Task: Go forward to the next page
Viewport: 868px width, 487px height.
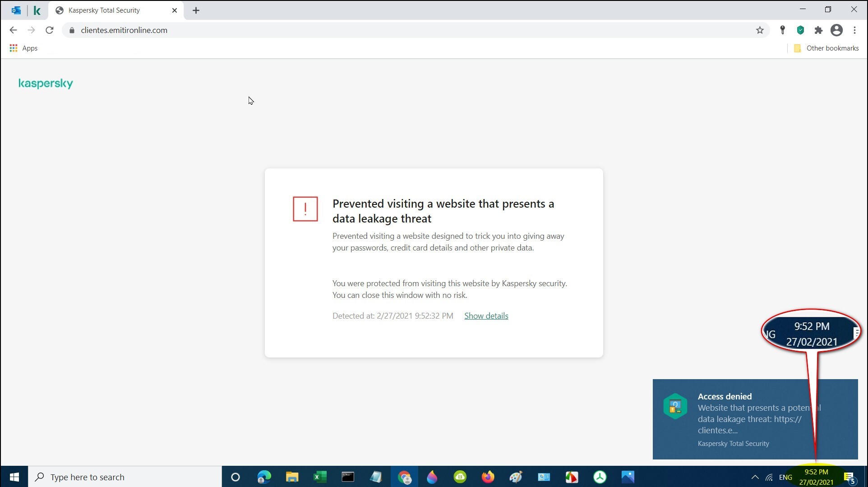Action: click(x=31, y=30)
